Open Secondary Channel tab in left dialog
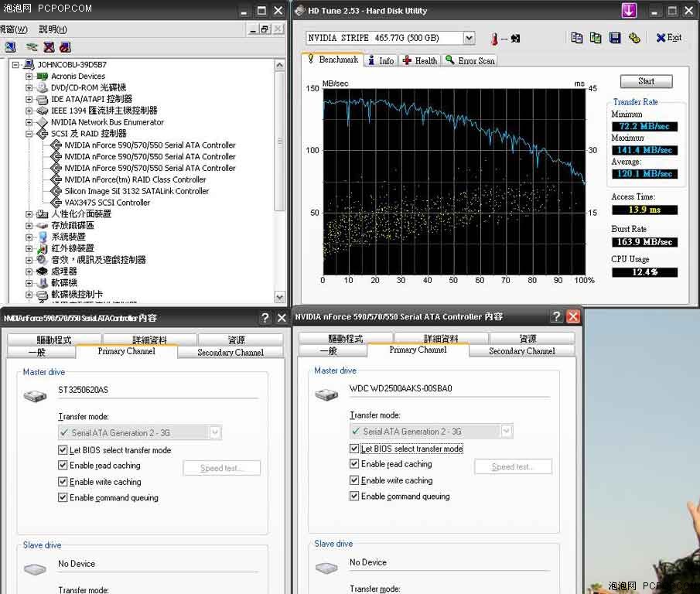 (230, 353)
